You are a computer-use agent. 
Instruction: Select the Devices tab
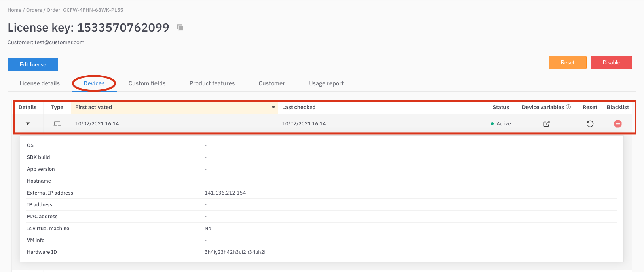tap(94, 83)
